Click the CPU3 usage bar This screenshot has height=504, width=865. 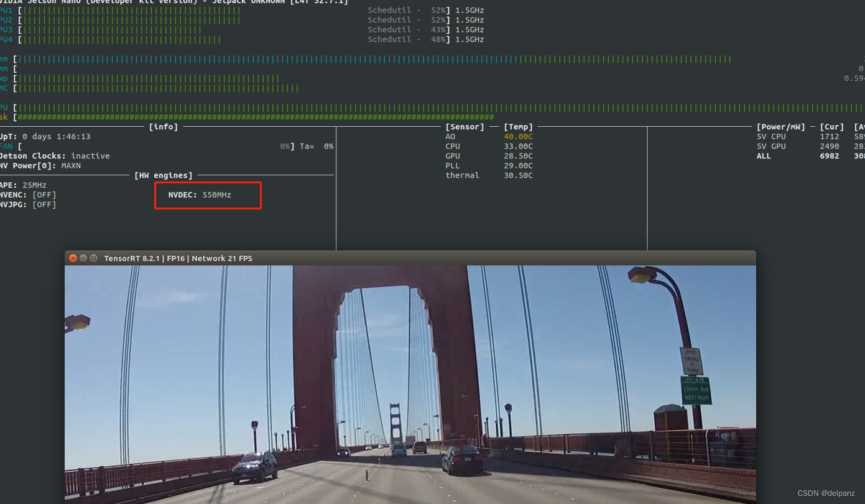point(112,30)
